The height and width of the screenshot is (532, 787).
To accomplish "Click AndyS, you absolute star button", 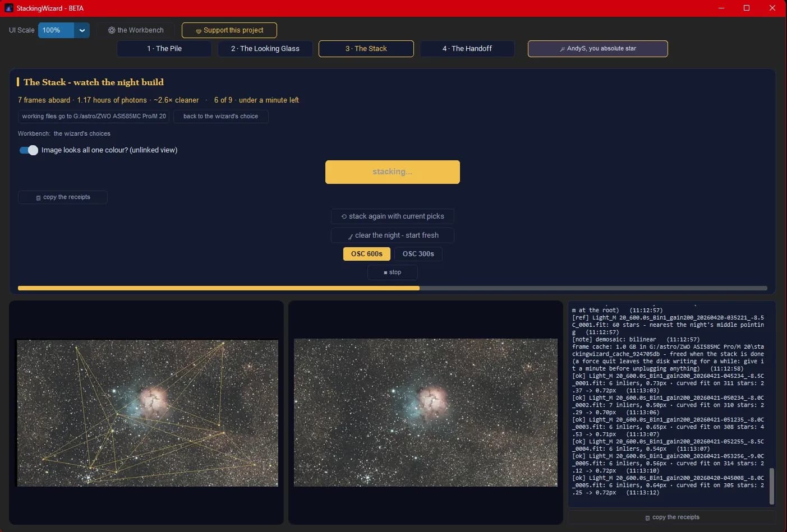I will [x=598, y=49].
